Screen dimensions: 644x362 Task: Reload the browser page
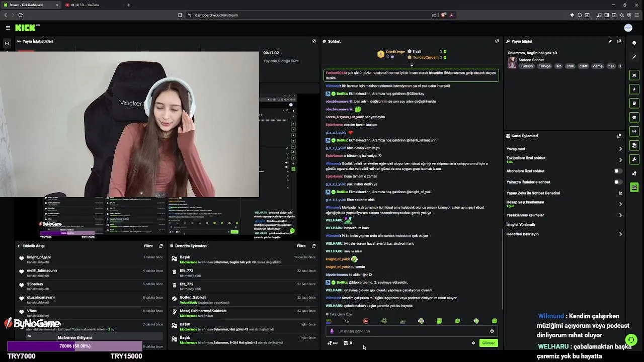20,15
